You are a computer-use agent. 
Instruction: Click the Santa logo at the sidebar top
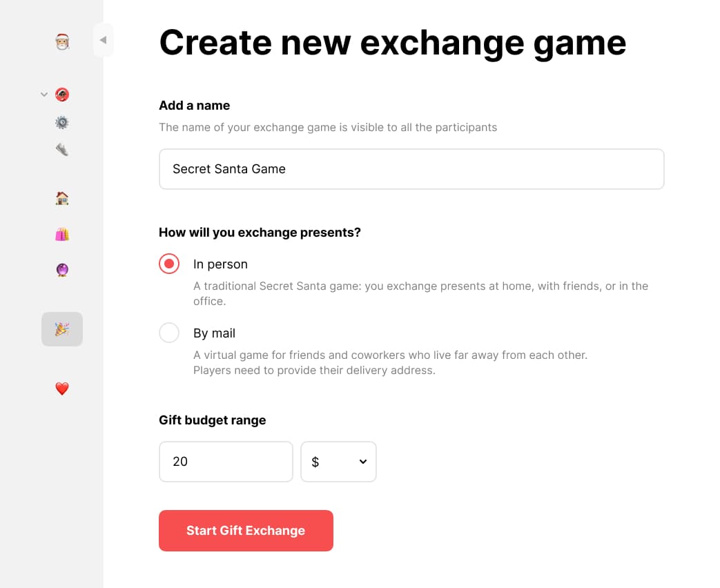(x=61, y=41)
